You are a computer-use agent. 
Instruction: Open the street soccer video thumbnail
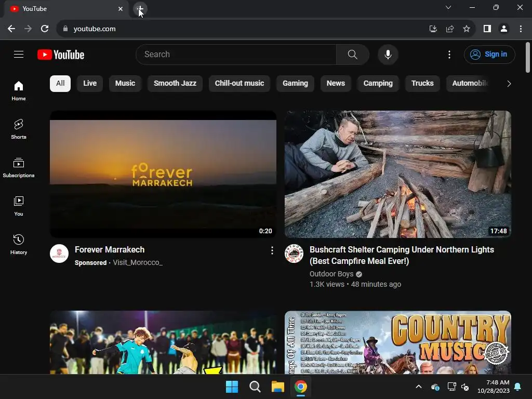(163, 342)
